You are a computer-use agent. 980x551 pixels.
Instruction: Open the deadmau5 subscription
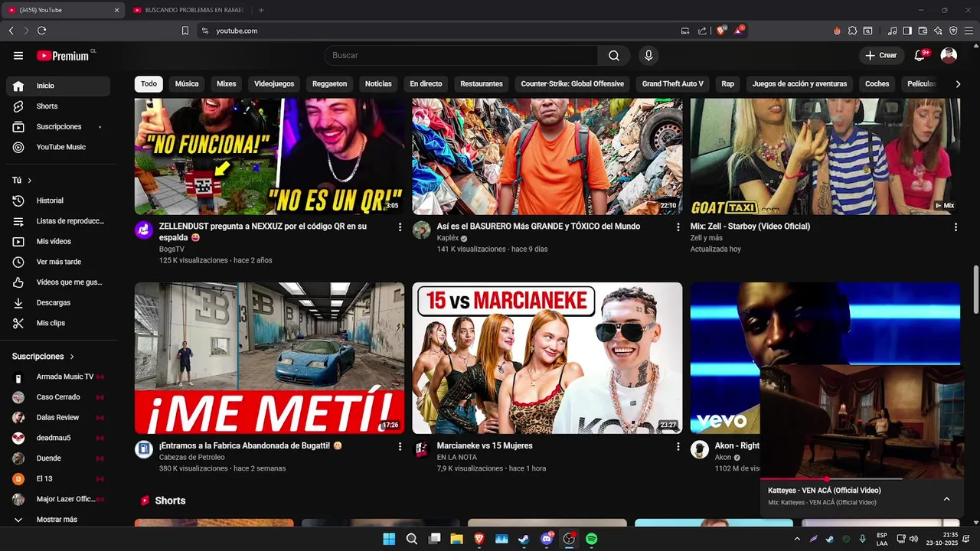[x=58, y=438]
